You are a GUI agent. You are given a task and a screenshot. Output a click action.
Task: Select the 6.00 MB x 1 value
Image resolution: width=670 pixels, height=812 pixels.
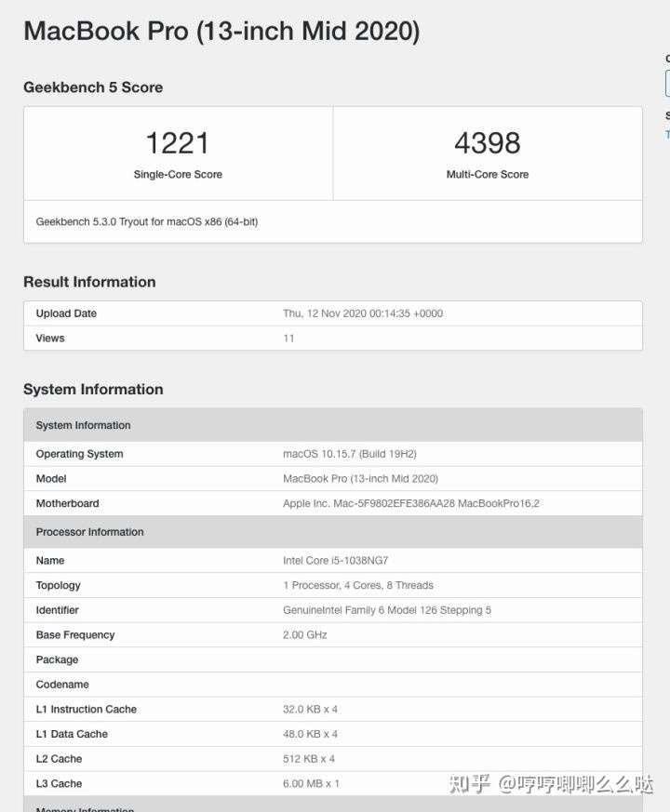[x=311, y=783]
